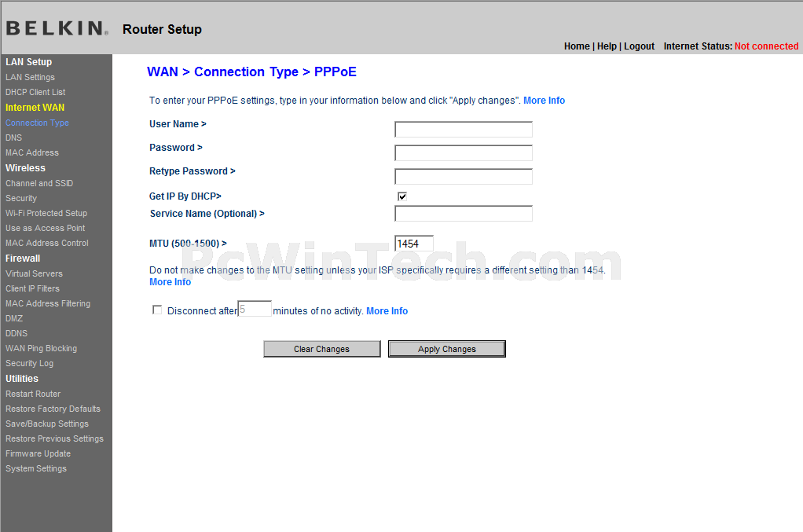Focus the Retype Password input field
The width and height of the screenshot is (803, 532).
pyautogui.click(x=464, y=176)
